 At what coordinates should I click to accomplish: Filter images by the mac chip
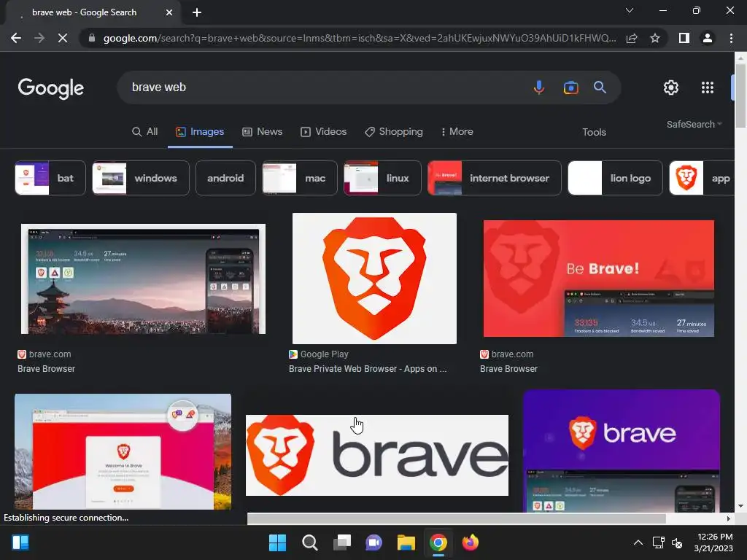pos(300,178)
